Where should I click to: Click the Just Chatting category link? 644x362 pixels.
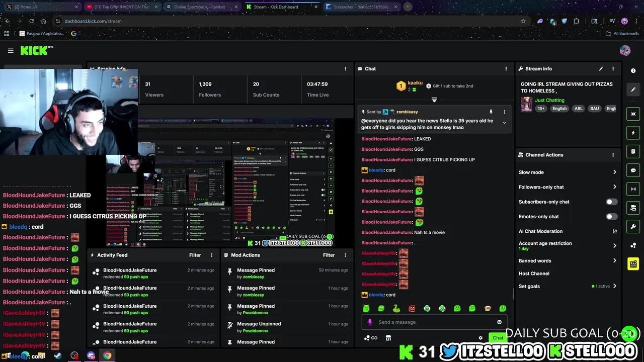point(549,100)
